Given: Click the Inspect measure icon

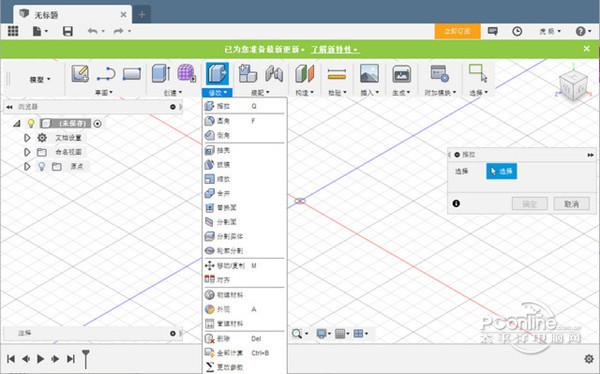Looking at the screenshot, I should pyautogui.click(x=337, y=74).
